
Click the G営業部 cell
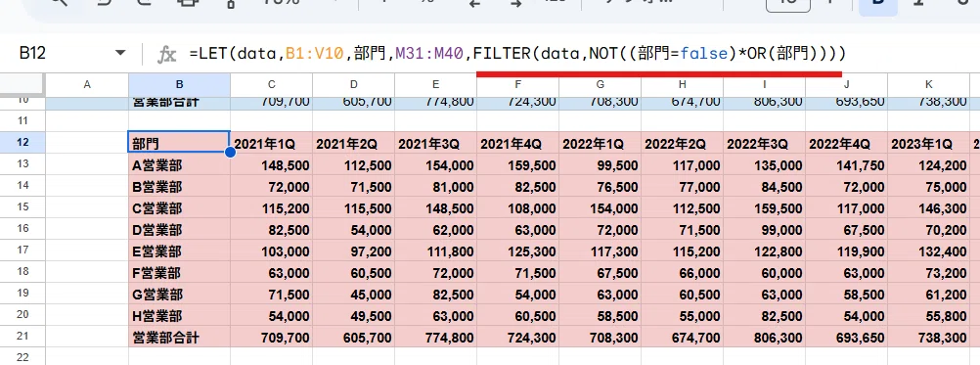[x=179, y=294]
